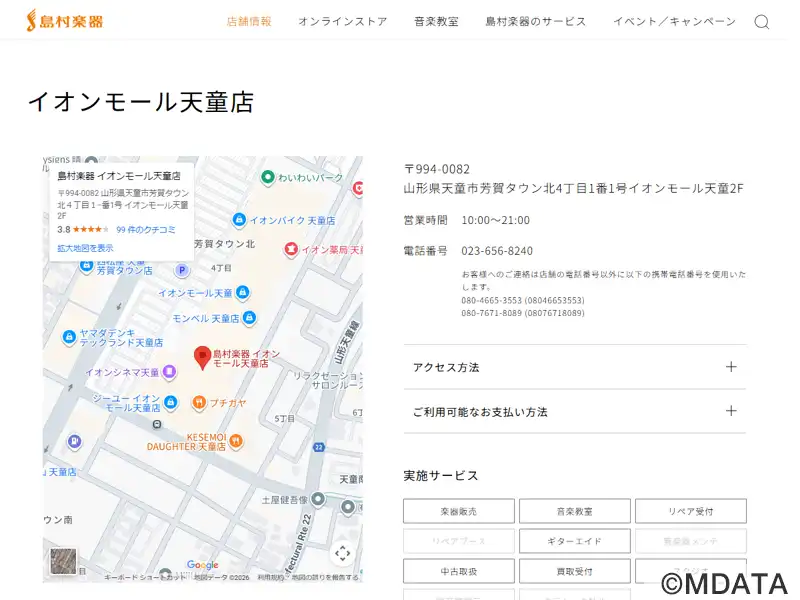Click the 楽器販売 service button
Image resolution: width=800 pixels, height=600 pixels.
point(458,511)
